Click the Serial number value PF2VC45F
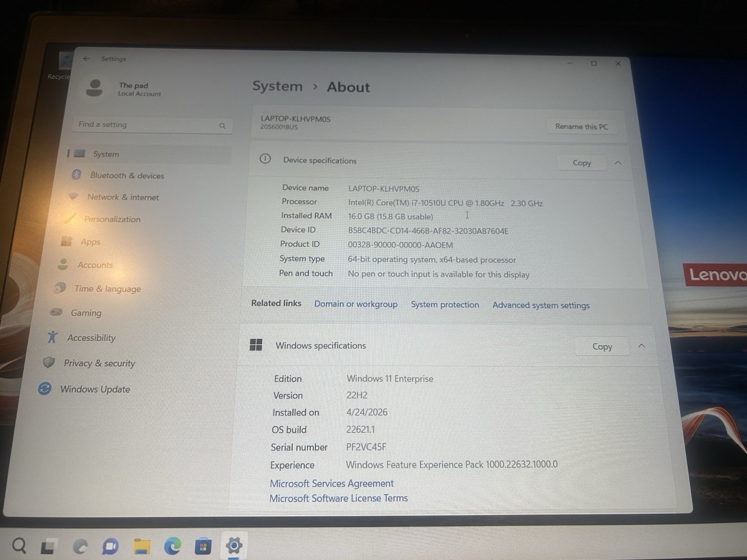Viewport: 747px width, 560px height. 366,447
